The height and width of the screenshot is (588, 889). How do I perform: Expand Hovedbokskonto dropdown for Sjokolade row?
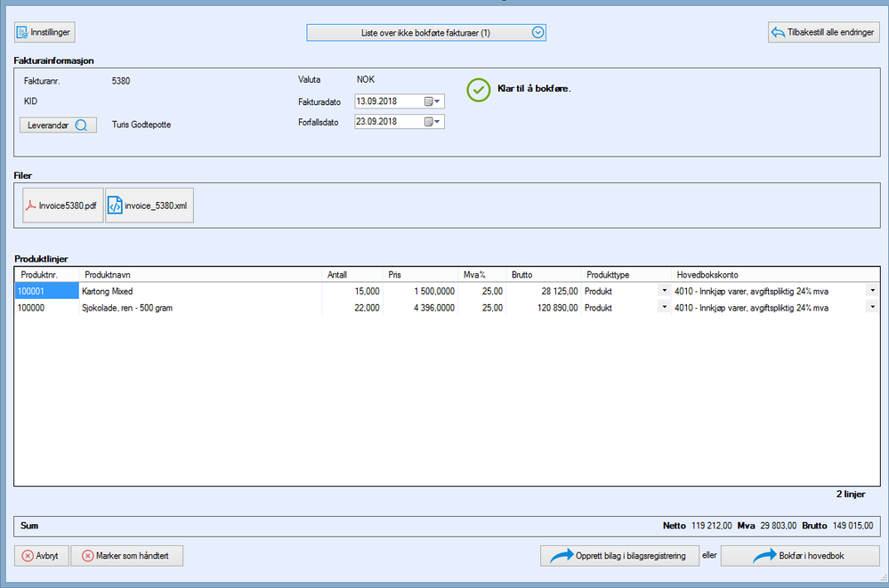click(x=871, y=307)
